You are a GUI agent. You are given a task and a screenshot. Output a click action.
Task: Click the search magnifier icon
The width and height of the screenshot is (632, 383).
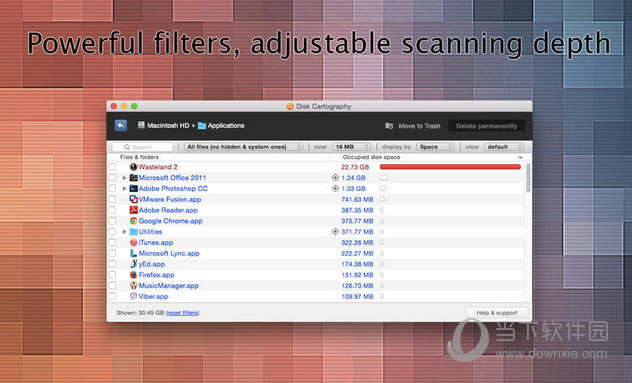[x=127, y=147]
